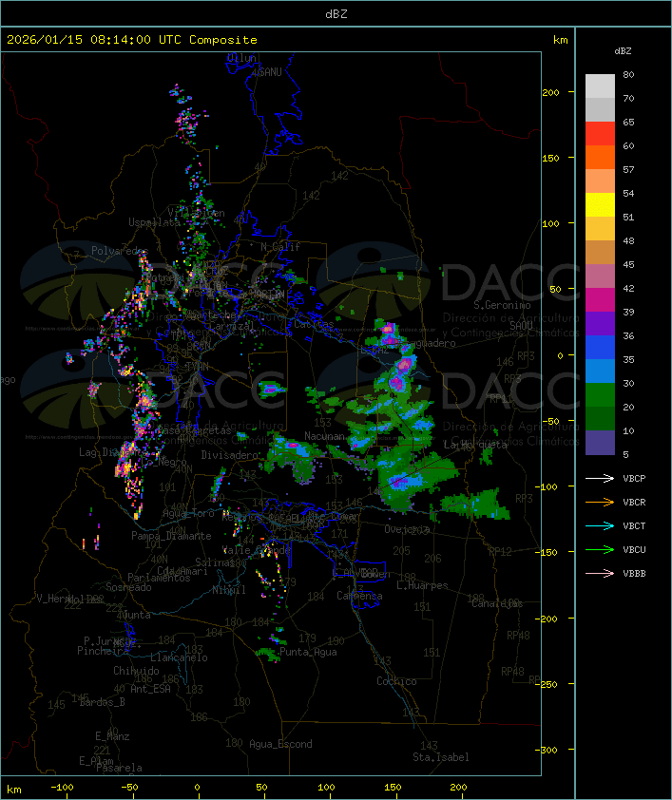
Task: Click the Bardas_B place label
Action: click(102, 702)
